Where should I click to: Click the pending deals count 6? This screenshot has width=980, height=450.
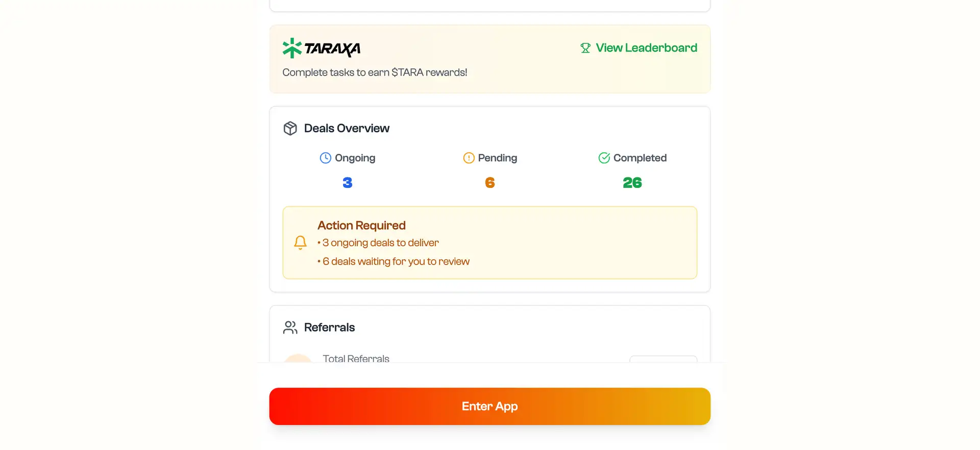tap(490, 183)
